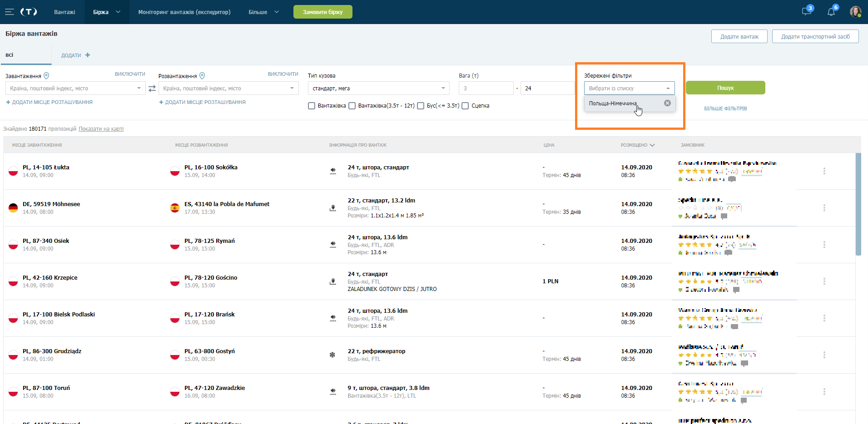The image size is (868, 424).
Task: Click maximum weight field showing 24
Action: click(548, 88)
